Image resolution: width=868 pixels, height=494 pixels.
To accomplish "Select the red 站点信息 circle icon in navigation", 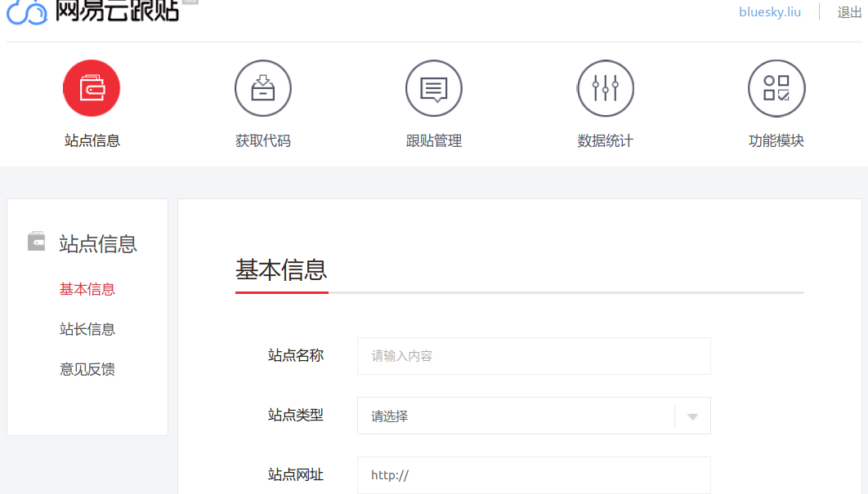I will [92, 88].
